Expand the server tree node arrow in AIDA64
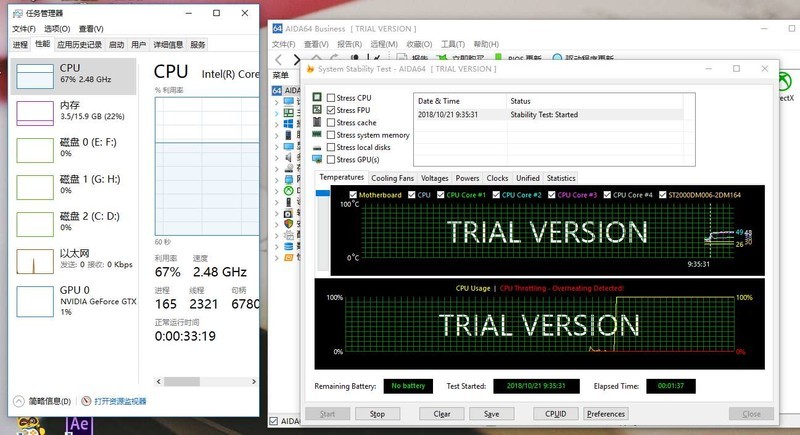This screenshot has width=800, height=435. point(277,136)
